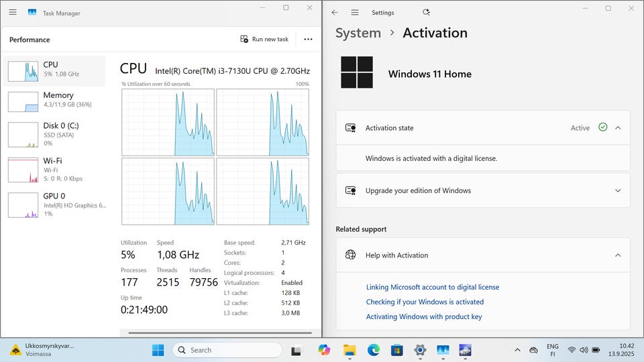Click Run new task button
Viewport: 644px width, 362px height.
(x=264, y=39)
